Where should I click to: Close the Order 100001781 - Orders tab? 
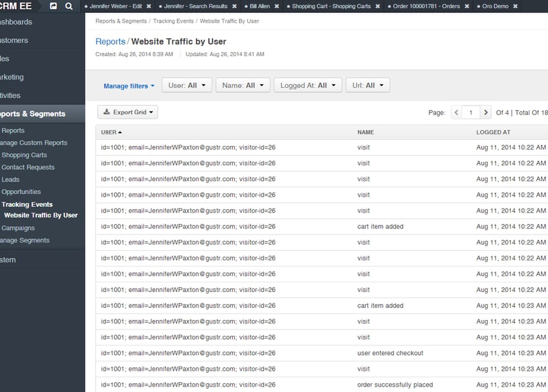coord(467,6)
